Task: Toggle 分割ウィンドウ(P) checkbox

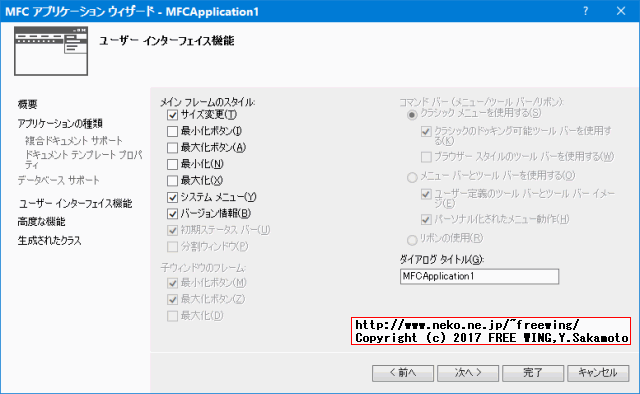Action: [172, 247]
